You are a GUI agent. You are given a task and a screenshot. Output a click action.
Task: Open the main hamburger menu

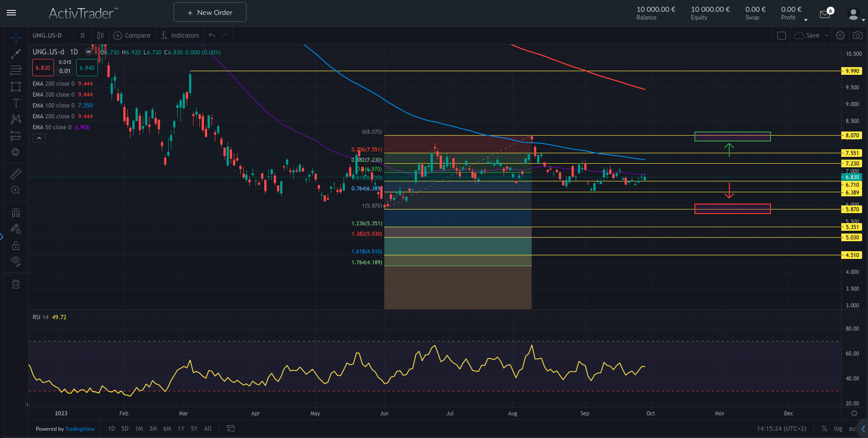(12, 13)
